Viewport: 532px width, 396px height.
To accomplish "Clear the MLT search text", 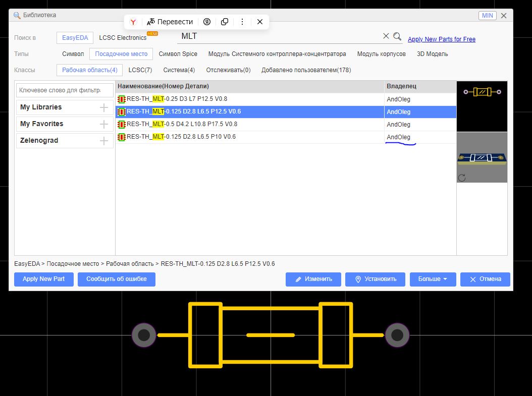I will coord(386,36).
